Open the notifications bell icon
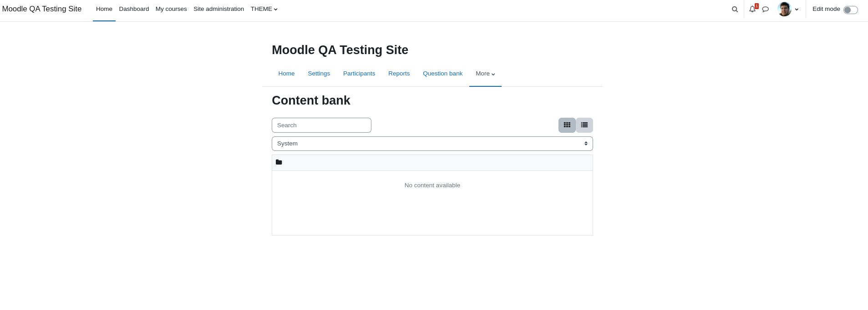The height and width of the screenshot is (310, 868). [x=752, y=9]
